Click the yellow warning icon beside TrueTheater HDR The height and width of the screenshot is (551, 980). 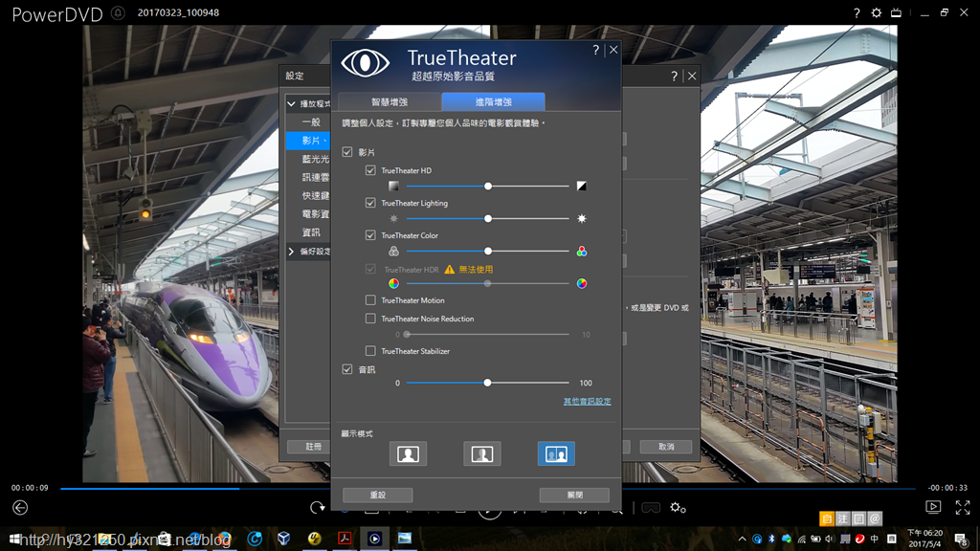coord(450,269)
